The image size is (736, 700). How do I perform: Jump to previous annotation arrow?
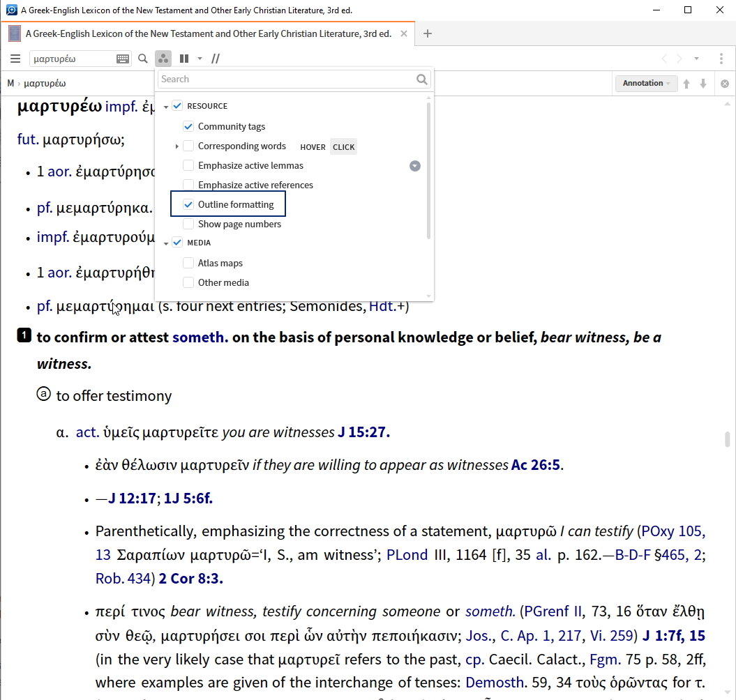[x=686, y=84]
